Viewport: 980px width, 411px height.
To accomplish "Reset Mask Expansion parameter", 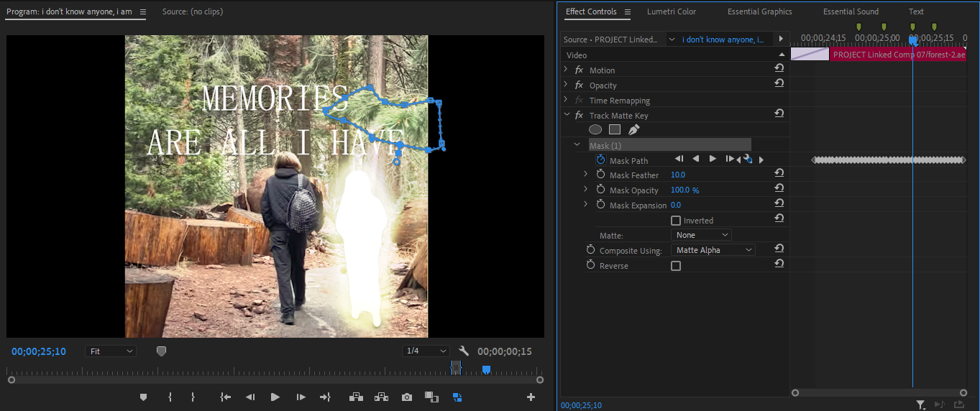I will pos(779,203).
